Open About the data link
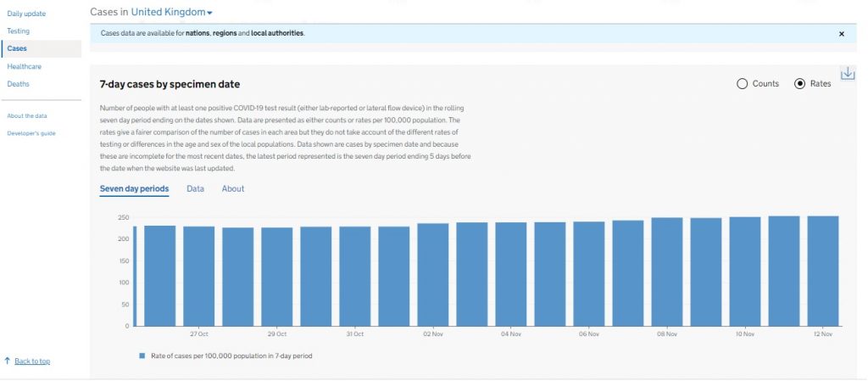868x381 pixels. click(x=27, y=115)
